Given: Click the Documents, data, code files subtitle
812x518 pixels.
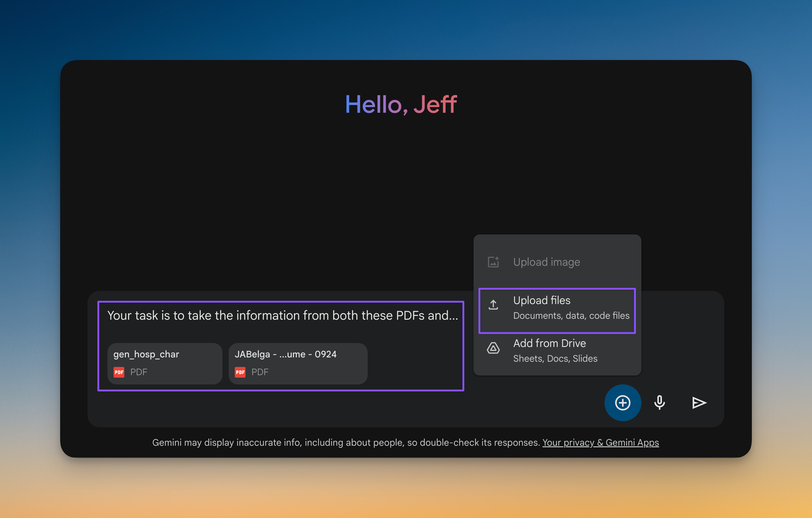Looking at the screenshot, I should (x=571, y=316).
